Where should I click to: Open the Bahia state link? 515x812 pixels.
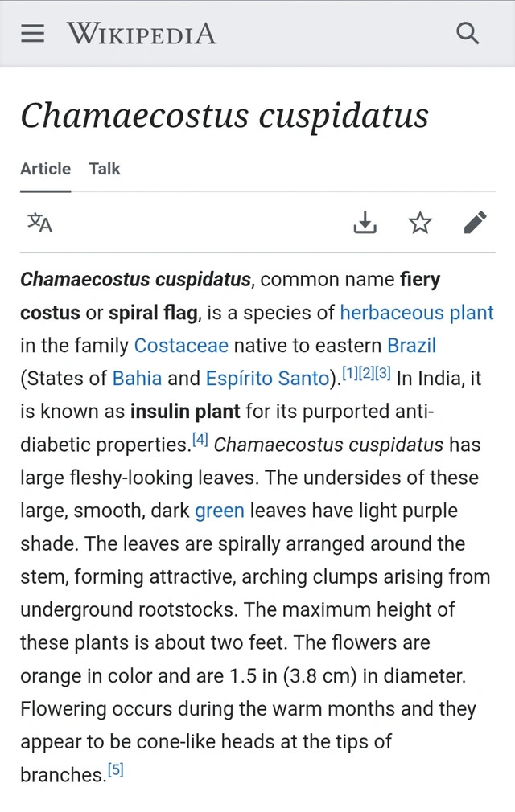tap(137, 379)
